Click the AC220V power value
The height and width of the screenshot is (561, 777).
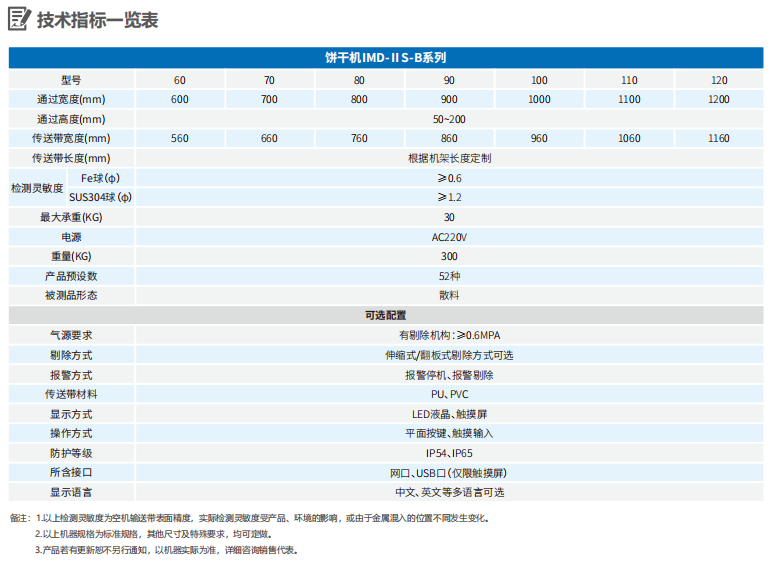449,236
